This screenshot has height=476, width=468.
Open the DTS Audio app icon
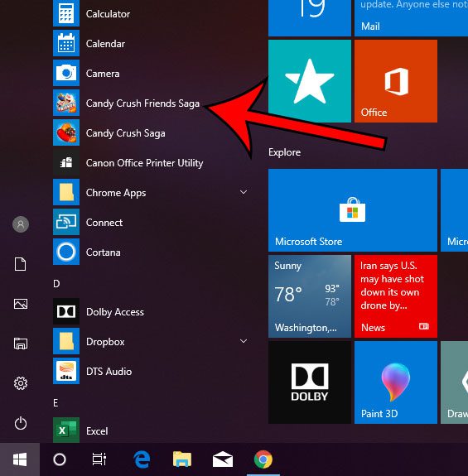[66, 371]
